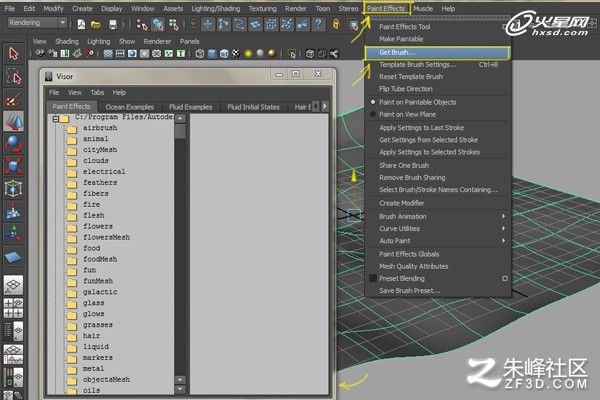
Task: Activate the Universal Manipulator tool
Action: click(13, 188)
